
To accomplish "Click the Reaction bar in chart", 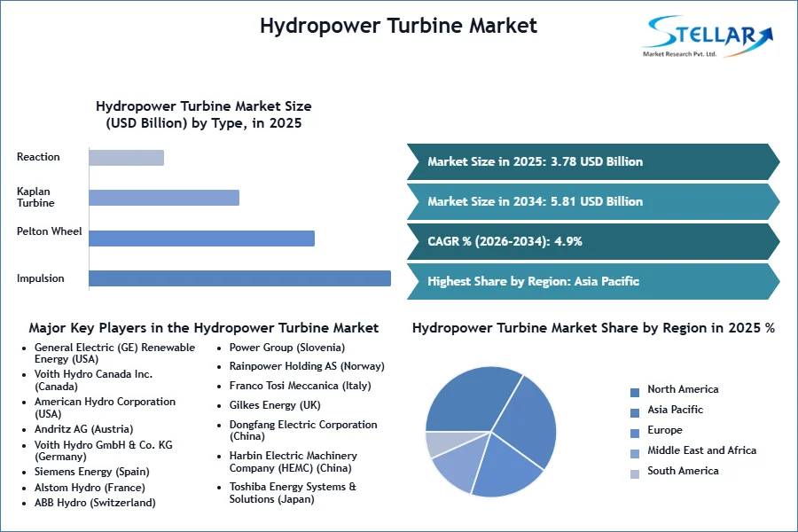I will point(126,157).
